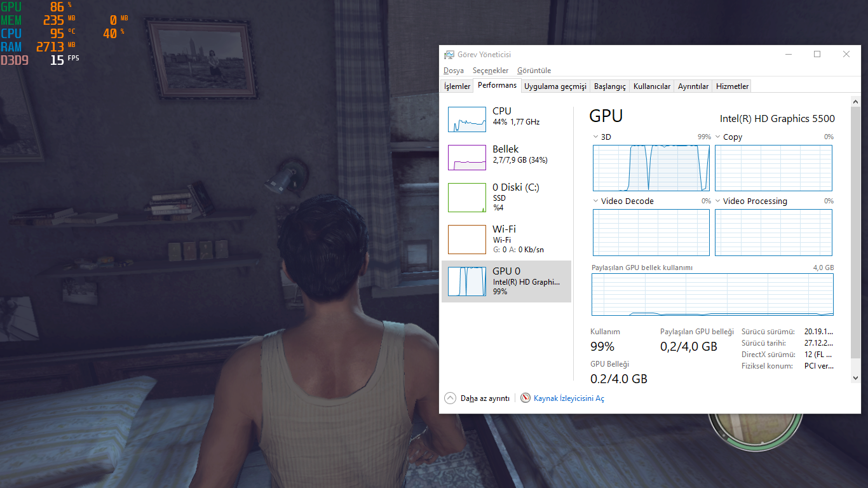Click the scrollbar down arrow

(x=855, y=378)
